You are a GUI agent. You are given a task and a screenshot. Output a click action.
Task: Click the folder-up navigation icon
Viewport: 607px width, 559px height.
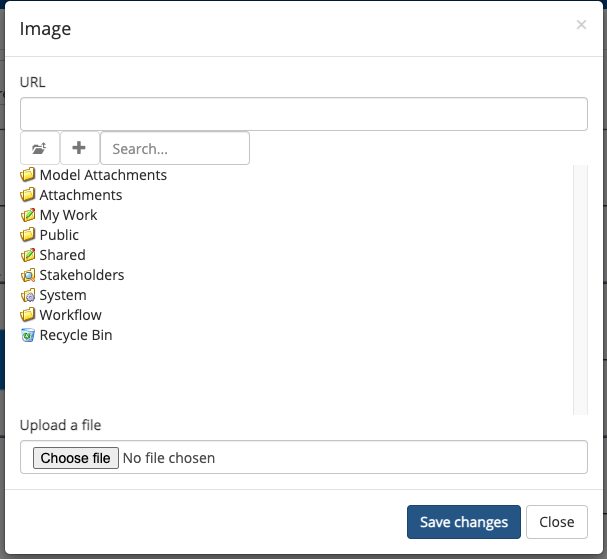[39, 148]
